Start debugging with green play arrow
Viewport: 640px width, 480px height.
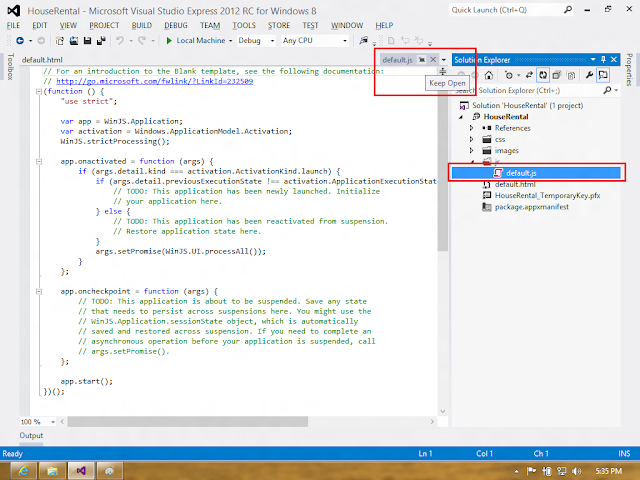pyautogui.click(x=169, y=40)
